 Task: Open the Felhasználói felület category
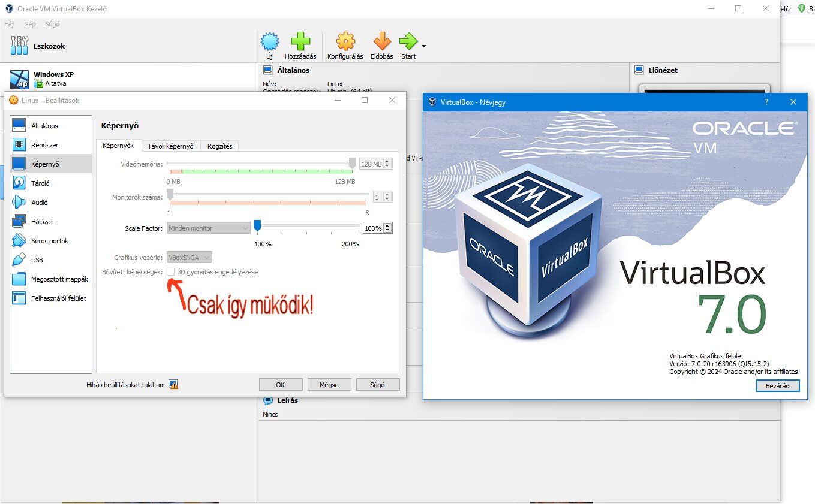point(51,298)
